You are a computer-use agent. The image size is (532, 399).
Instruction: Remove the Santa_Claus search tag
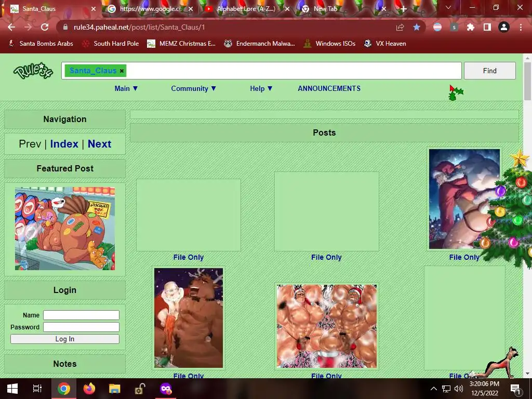pyautogui.click(x=122, y=71)
